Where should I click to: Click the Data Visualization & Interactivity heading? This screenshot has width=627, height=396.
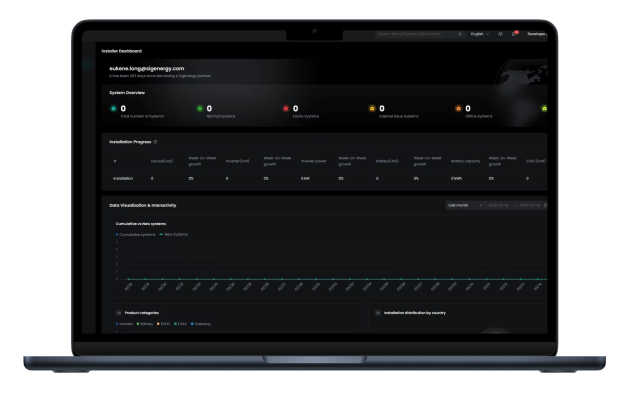(143, 205)
